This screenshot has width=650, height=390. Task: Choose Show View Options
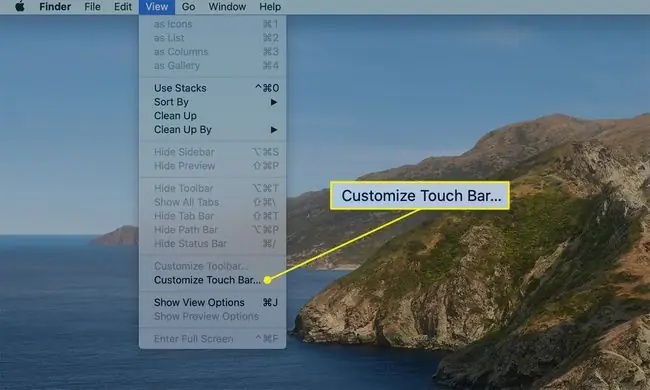click(x=212, y=303)
